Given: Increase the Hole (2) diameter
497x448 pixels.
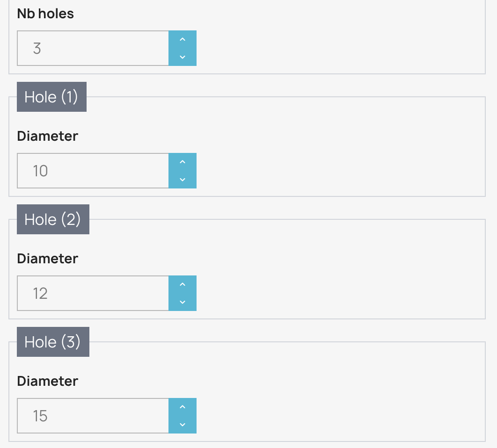Looking at the screenshot, I should (183, 285).
